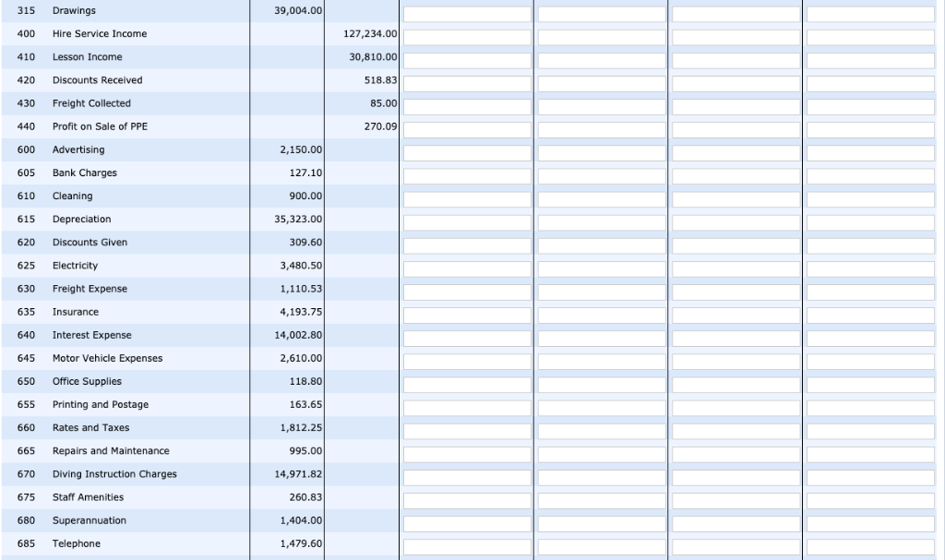Click the third entry field for Insurance
945x560 pixels.
735,314
